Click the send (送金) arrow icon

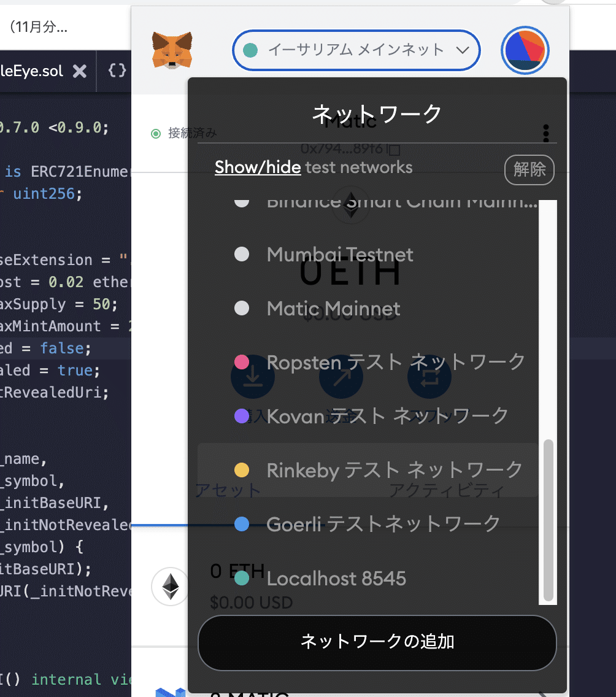click(341, 377)
